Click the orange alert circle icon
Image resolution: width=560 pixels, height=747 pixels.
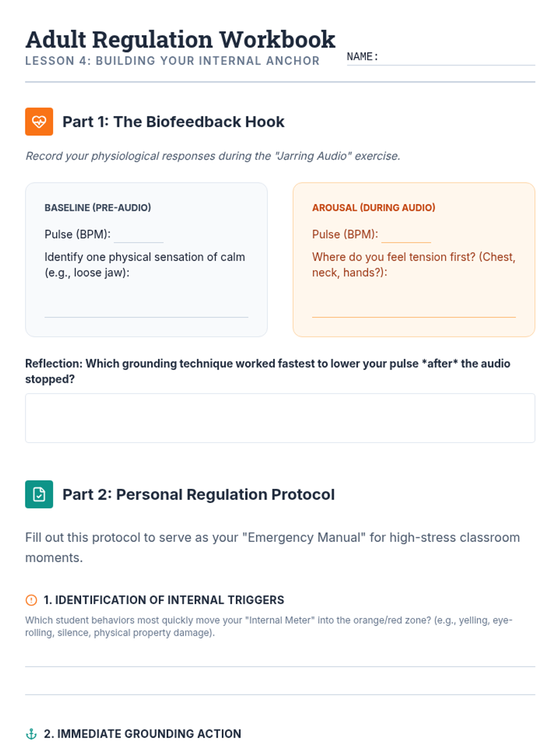point(31,600)
